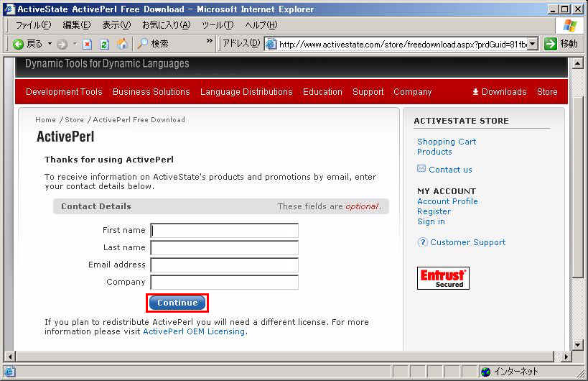
Task: Open Business Solutions navigation item
Action: pyautogui.click(x=151, y=92)
